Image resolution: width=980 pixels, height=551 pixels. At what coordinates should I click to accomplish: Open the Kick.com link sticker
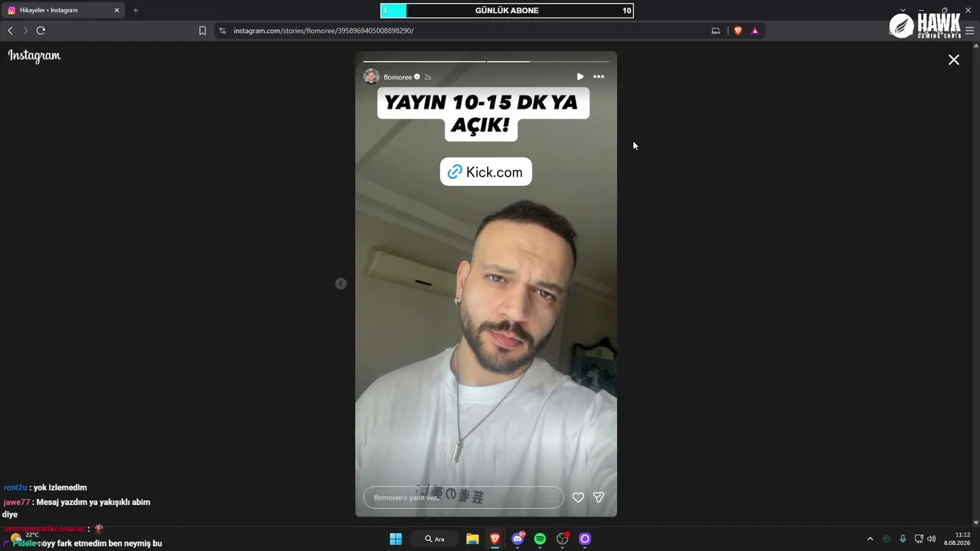pyautogui.click(x=486, y=172)
